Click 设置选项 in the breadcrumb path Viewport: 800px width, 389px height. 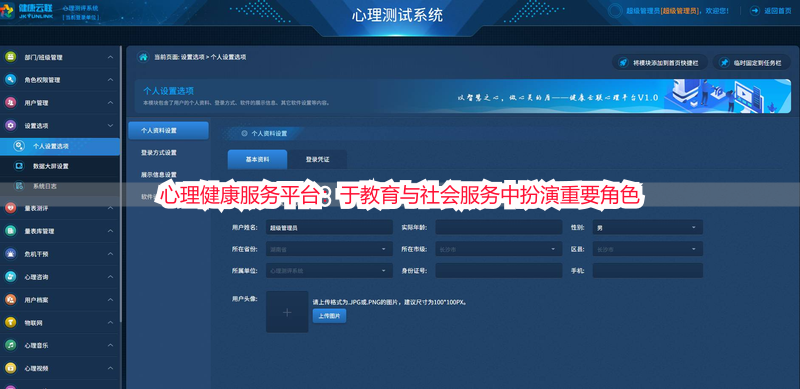pos(192,57)
